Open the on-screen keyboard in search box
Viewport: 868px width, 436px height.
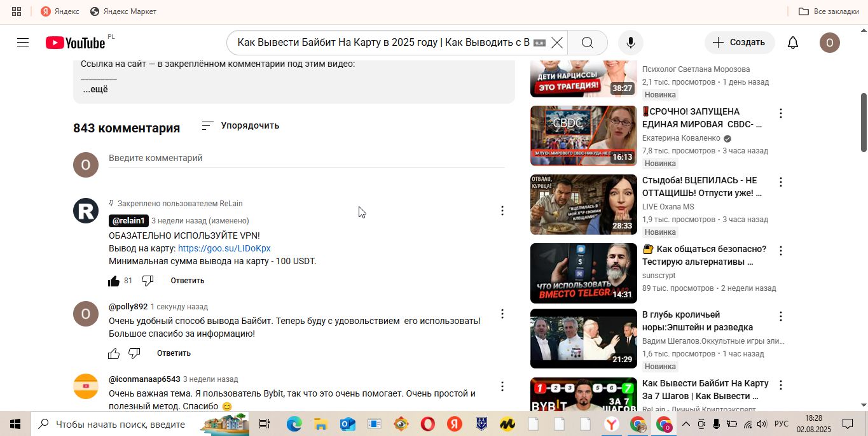pyautogui.click(x=539, y=43)
